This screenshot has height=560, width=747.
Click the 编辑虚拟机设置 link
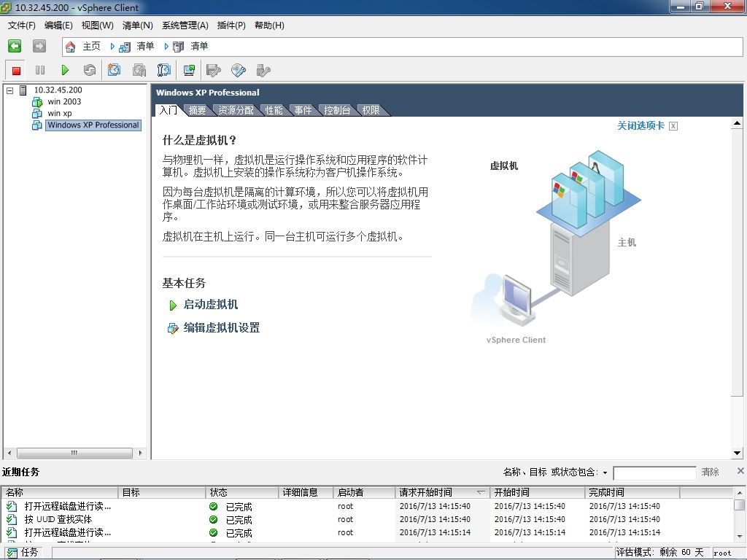coord(222,328)
